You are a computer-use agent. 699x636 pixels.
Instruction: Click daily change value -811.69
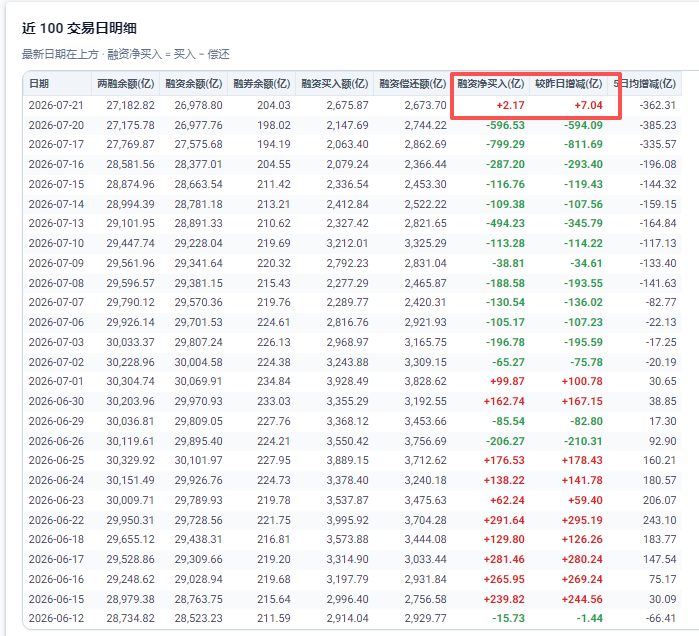pos(584,144)
